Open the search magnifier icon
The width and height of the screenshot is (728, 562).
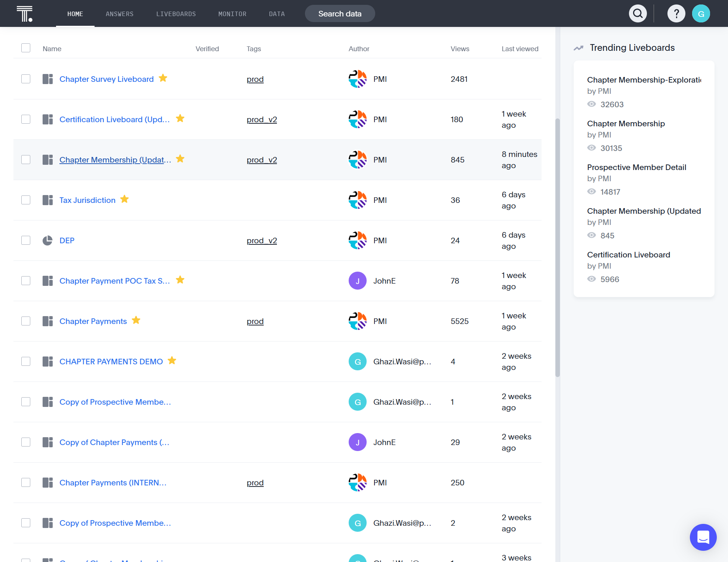point(638,14)
